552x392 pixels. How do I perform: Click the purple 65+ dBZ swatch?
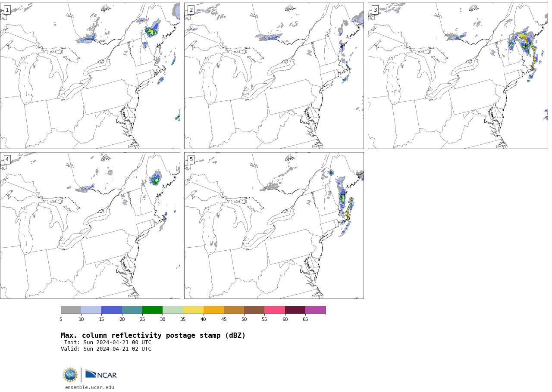[316, 310]
